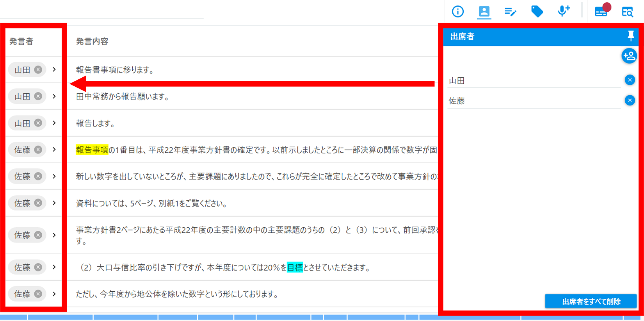Expand speaker chevron for 報告します row
The image size is (644, 321).
pos(54,123)
